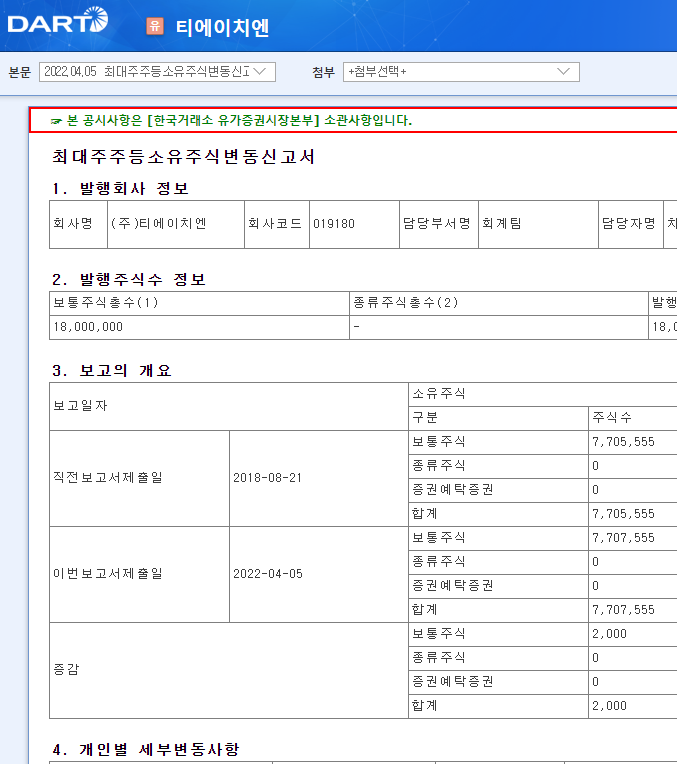Click the date 2022-04-05 cell
Viewport: 677px width, 764px height.
click(319, 574)
